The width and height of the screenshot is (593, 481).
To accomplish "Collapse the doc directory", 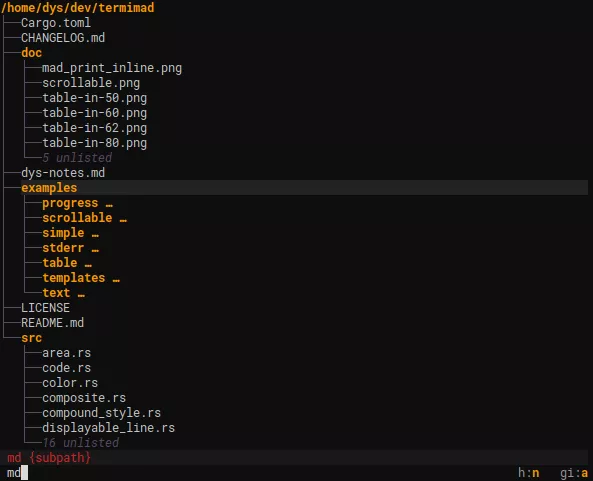I will pos(31,53).
